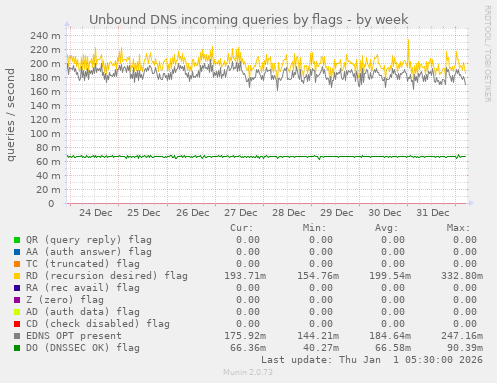Click the AD flag lime legend swatch
This screenshot has width=497, height=383.
(17, 312)
